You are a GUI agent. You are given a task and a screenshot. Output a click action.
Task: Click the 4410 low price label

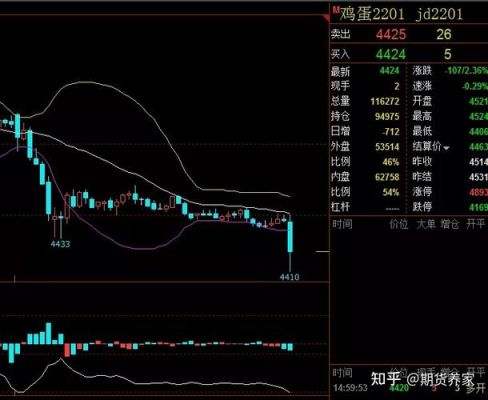(289, 277)
